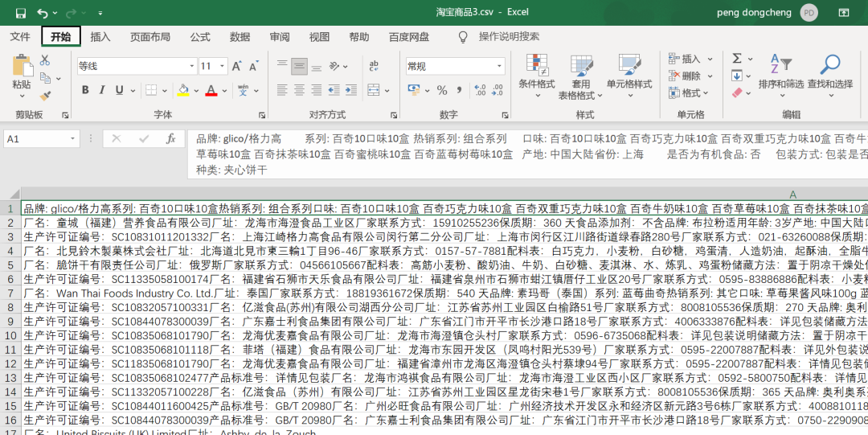Apply percent style format
This screenshot has height=435, width=868.
pos(442,90)
